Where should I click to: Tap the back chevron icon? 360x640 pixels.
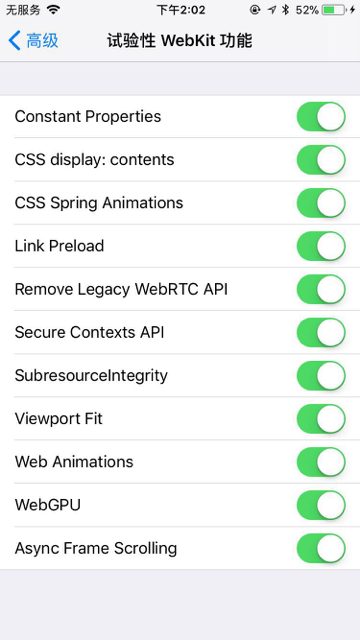tap(14, 41)
